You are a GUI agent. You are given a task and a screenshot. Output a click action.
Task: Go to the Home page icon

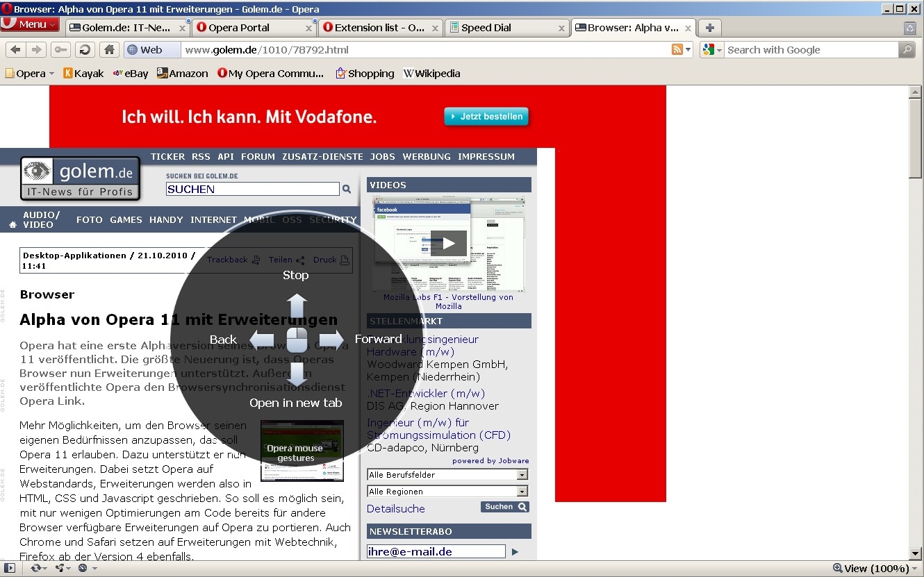coord(108,50)
